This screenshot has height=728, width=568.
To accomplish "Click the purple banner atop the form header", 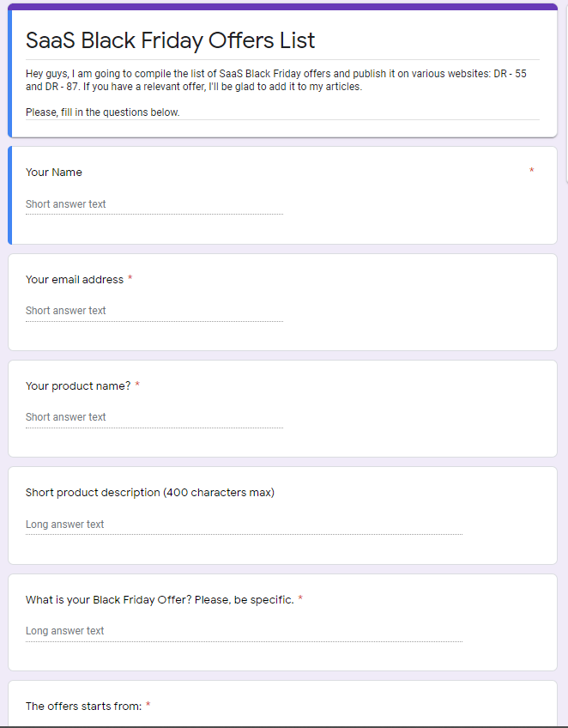I will click(x=283, y=7).
